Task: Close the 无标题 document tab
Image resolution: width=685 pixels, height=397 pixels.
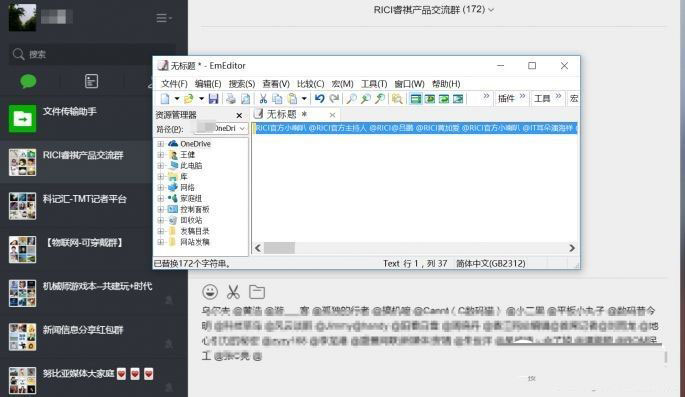Action: coord(332,115)
